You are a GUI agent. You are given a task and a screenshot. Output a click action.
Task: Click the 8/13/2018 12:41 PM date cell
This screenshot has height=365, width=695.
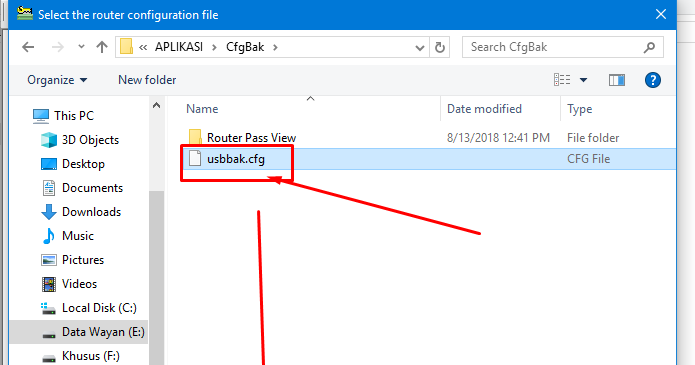498,138
